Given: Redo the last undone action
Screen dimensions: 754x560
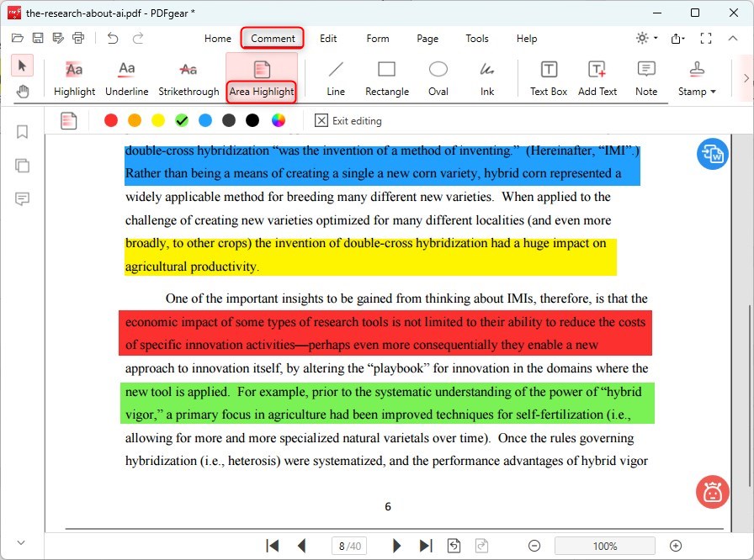Looking at the screenshot, I should tap(138, 38).
